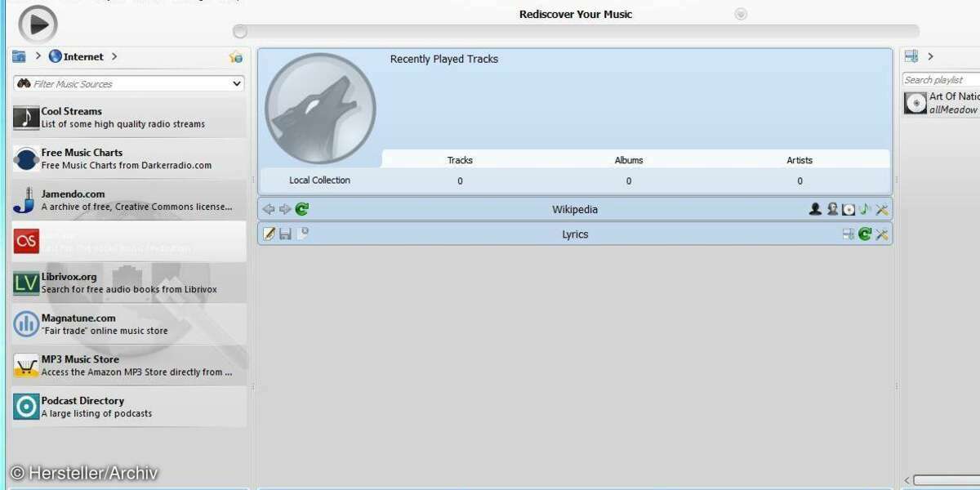
Task: Show the Wikipedia album page icon
Action: (x=849, y=209)
